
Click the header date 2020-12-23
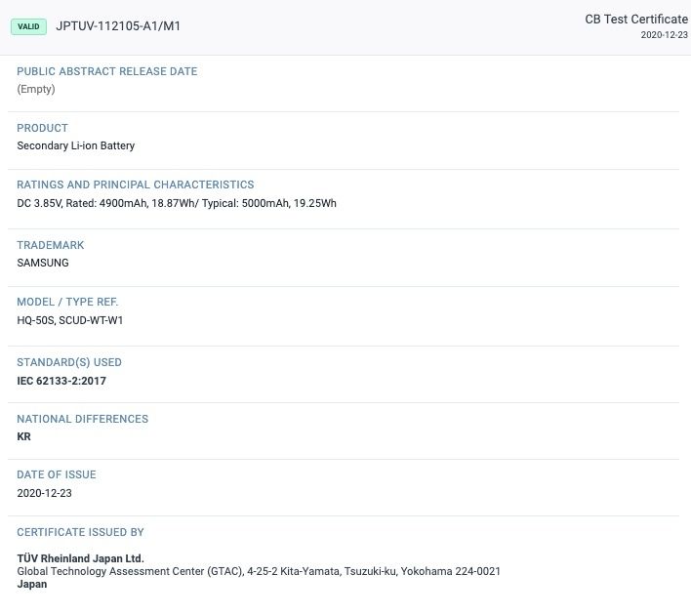tap(664, 35)
